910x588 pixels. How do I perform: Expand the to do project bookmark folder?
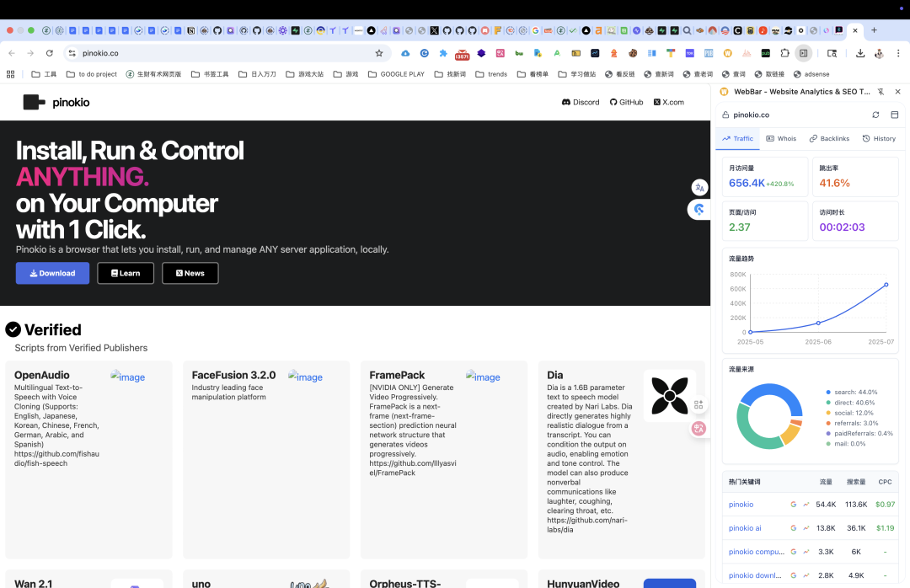pyautogui.click(x=92, y=74)
